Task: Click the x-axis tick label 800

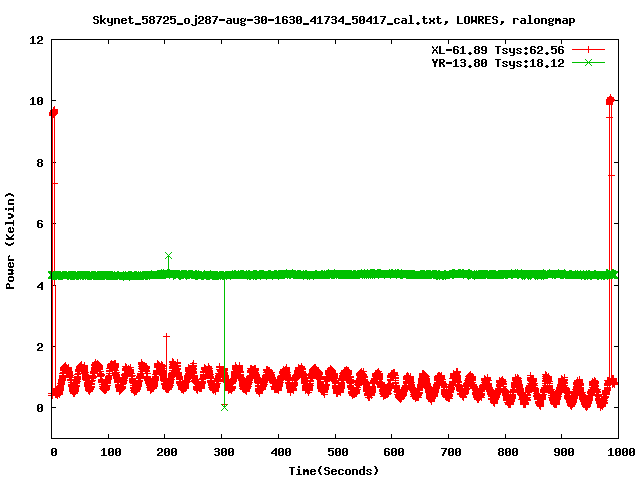Action: click(x=508, y=452)
